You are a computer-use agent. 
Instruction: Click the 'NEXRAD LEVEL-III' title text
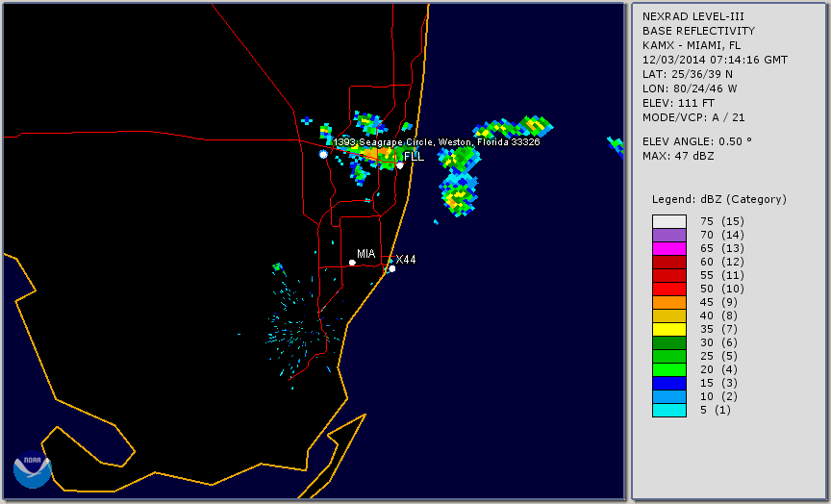click(x=693, y=16)
